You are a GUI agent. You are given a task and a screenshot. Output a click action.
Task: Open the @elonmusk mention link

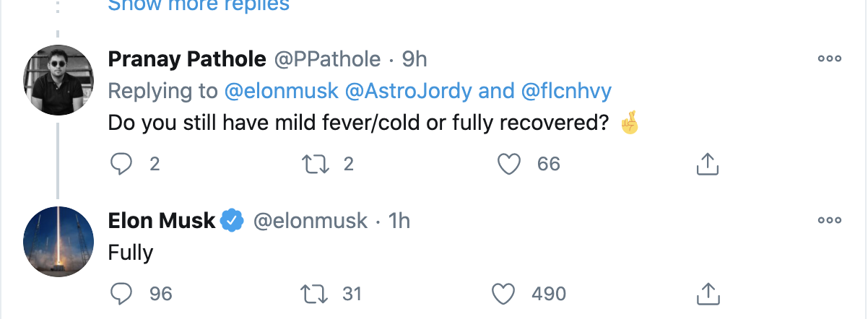click(273, 91)
